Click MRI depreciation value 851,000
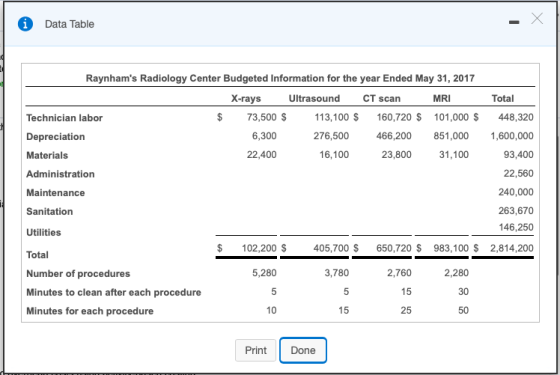Screen dimensions: 560x375 (451, 136)
